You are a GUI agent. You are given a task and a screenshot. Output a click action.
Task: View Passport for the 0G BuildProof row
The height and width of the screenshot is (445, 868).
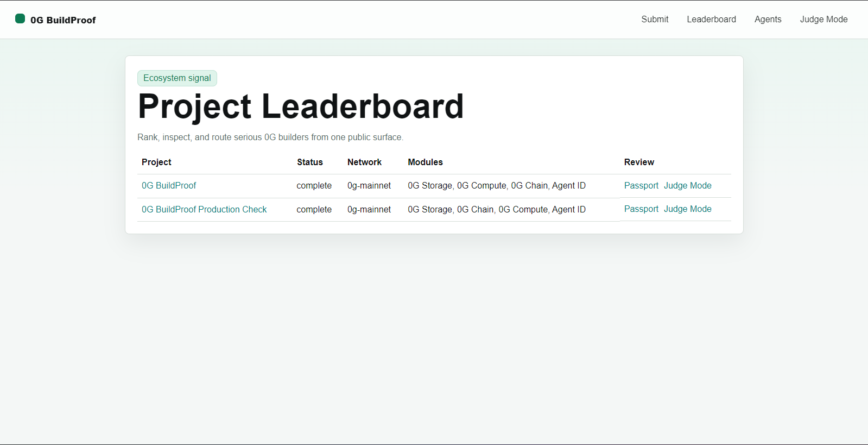tap(641, 186)
